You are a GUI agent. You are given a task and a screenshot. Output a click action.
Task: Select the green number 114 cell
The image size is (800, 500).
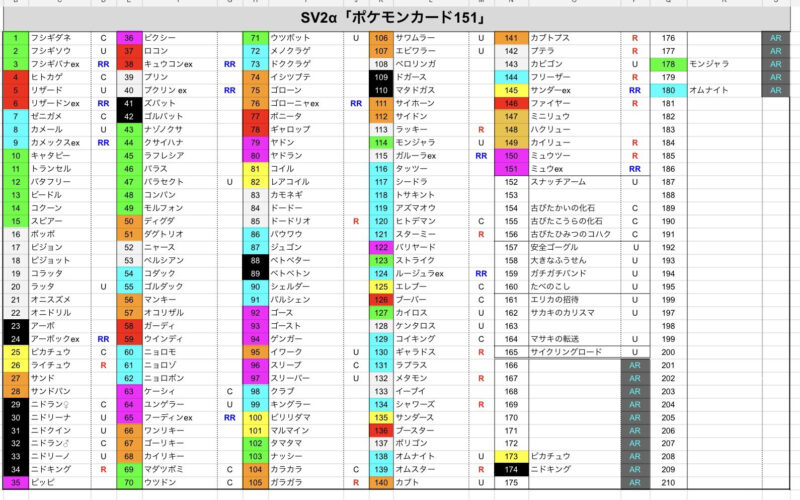[x=381, y=142]
